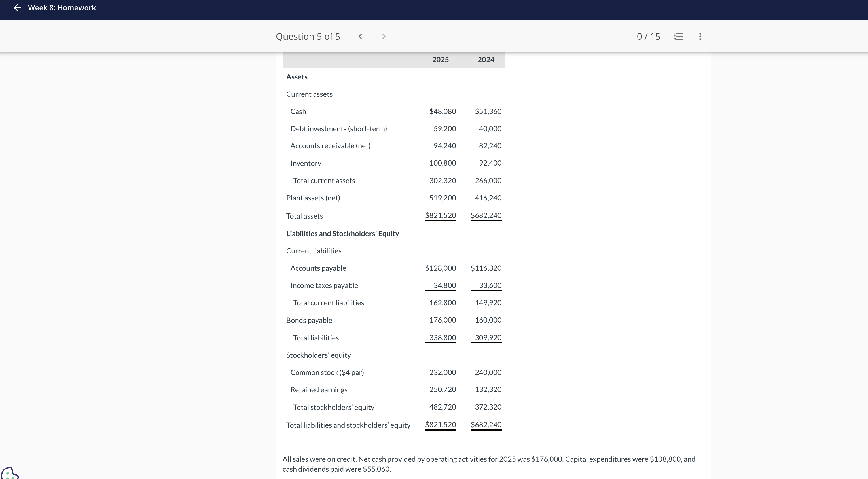Advance with the next question chevron

coord(384,36)
